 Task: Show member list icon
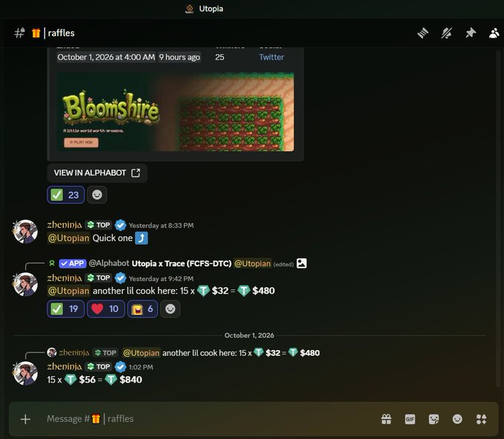pyautogui.click(x=494, y=33)
